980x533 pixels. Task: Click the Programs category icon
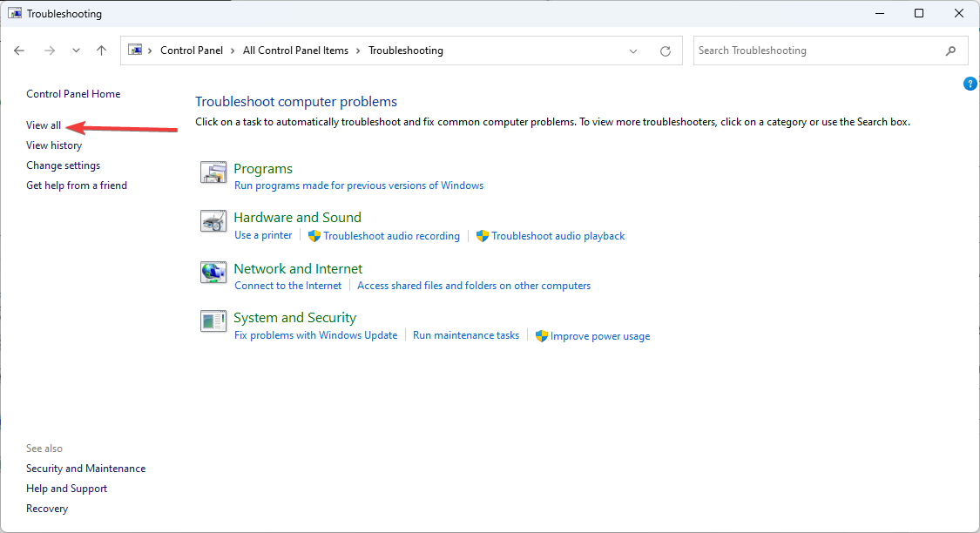pyautogui.click(x=213, y=172)
